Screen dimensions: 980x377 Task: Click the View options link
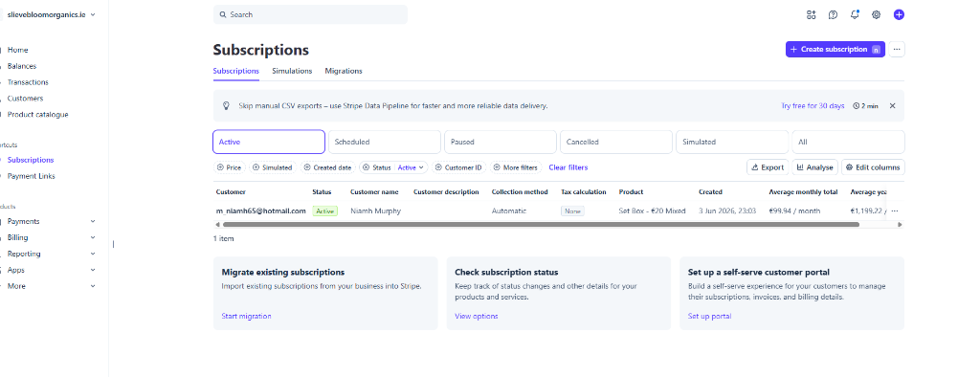477,317
